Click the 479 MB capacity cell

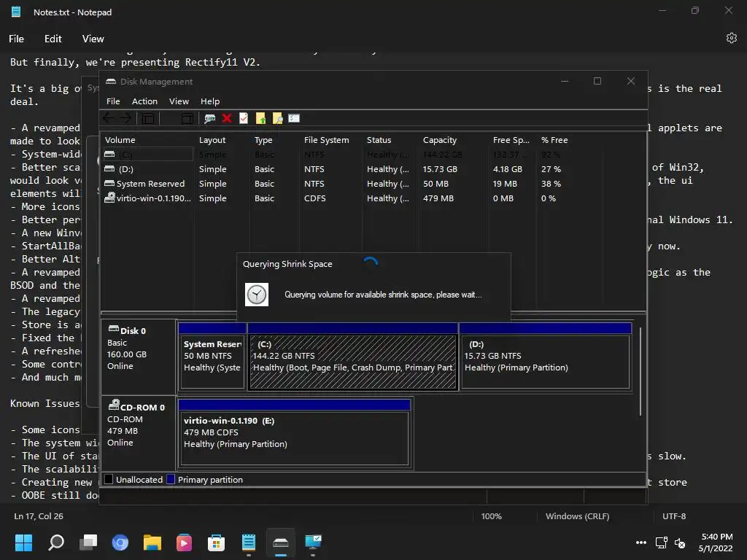438,198
